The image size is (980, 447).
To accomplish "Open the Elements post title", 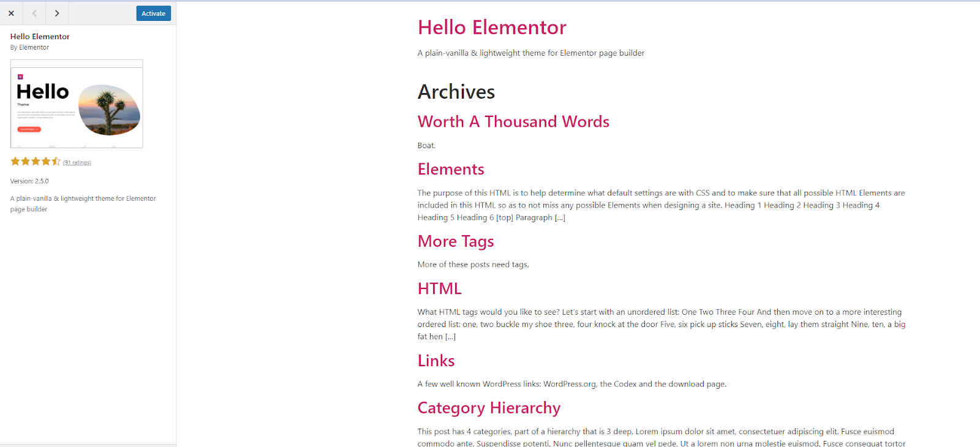I will pyautogui.click(x=451, y=169).
